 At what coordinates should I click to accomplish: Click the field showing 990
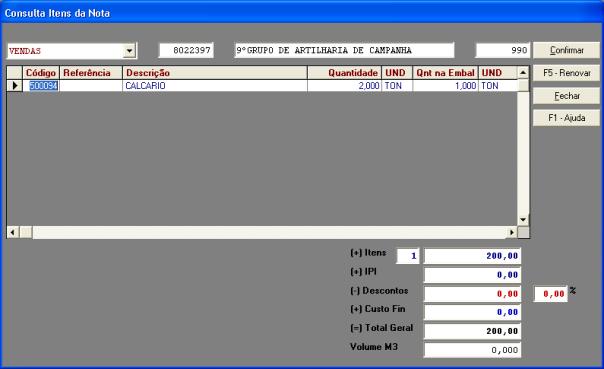coord(503,50)
